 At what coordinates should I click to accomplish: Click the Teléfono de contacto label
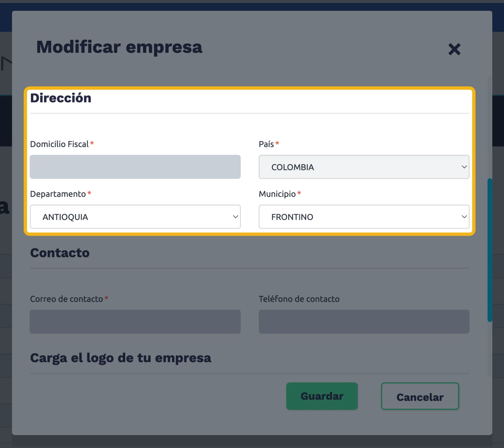point(299,299)
